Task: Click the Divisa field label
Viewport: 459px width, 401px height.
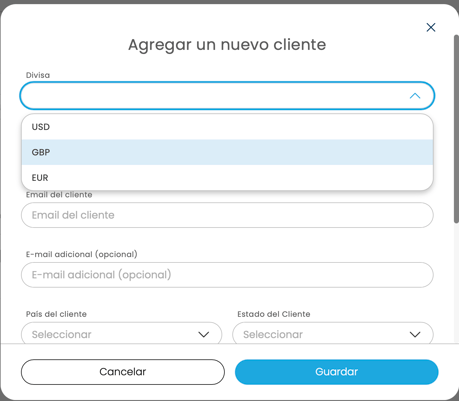Action: coord(38,75)
